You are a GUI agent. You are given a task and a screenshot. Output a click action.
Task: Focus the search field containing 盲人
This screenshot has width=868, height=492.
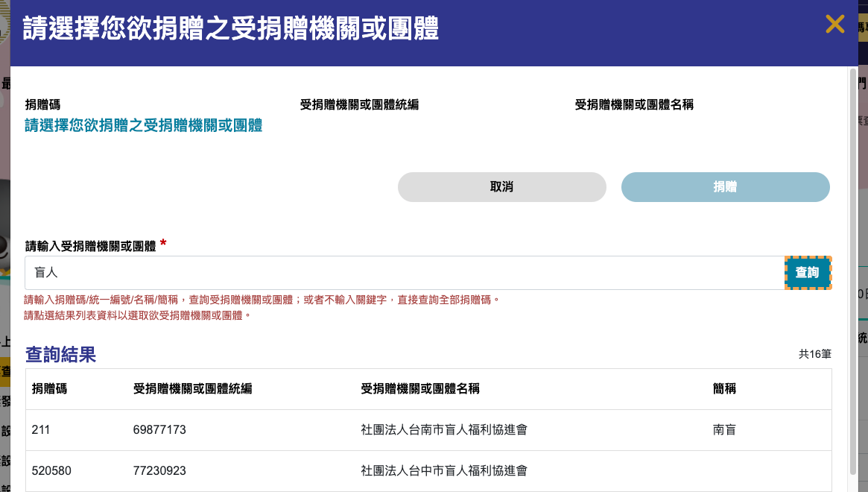[x=402, y=273]
